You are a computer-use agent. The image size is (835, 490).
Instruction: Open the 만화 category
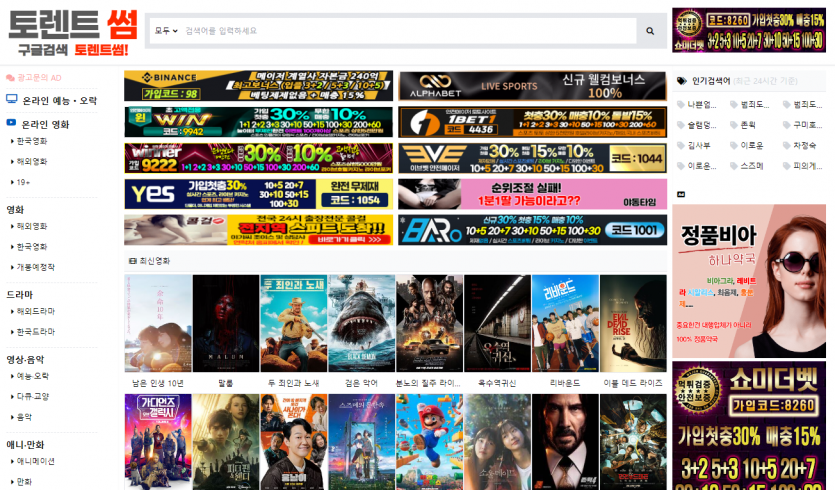coord(24,481)
